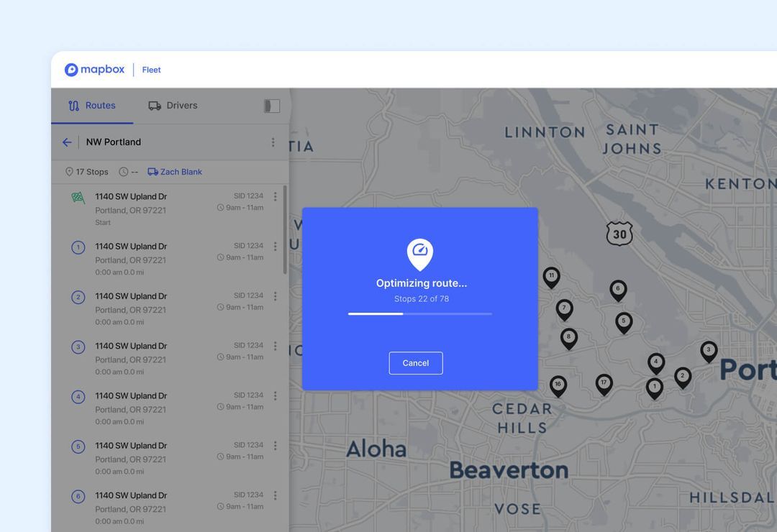The image size is (777, 532).
Task: Click the pin icon next to 17 Stops
Action: 68,171
